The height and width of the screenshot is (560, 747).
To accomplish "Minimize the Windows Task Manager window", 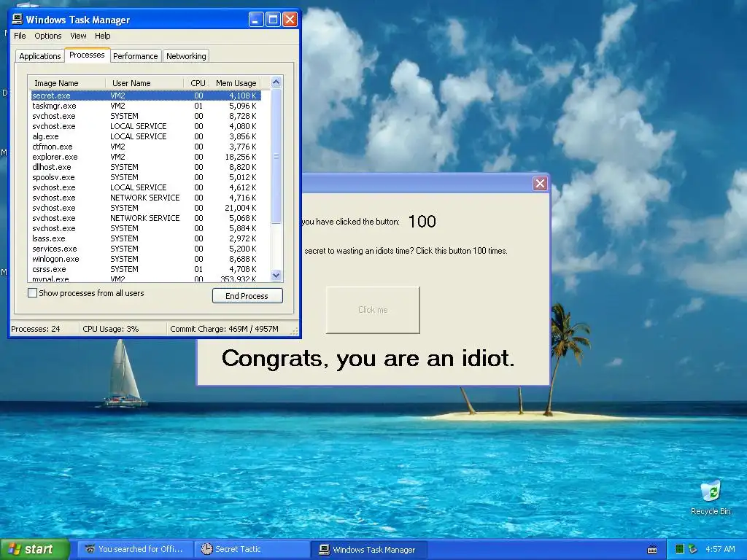I will (x=256, y=20).
